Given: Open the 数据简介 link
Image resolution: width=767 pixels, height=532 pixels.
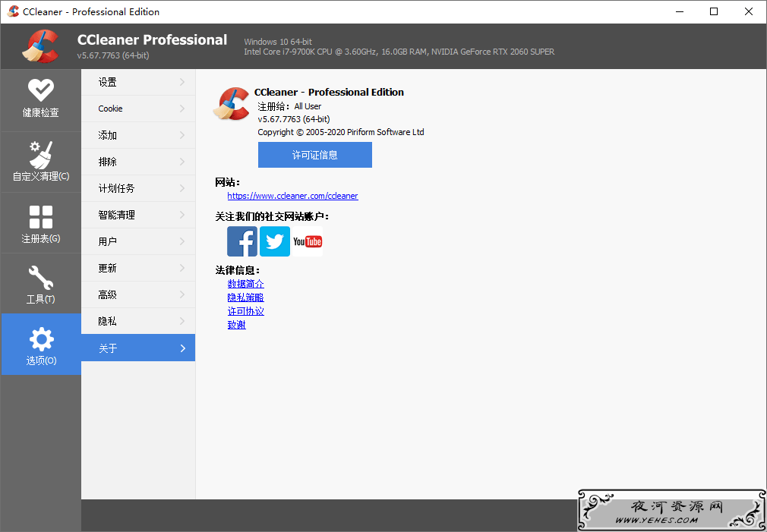Looking at the screenshot, I should point(245,284).
